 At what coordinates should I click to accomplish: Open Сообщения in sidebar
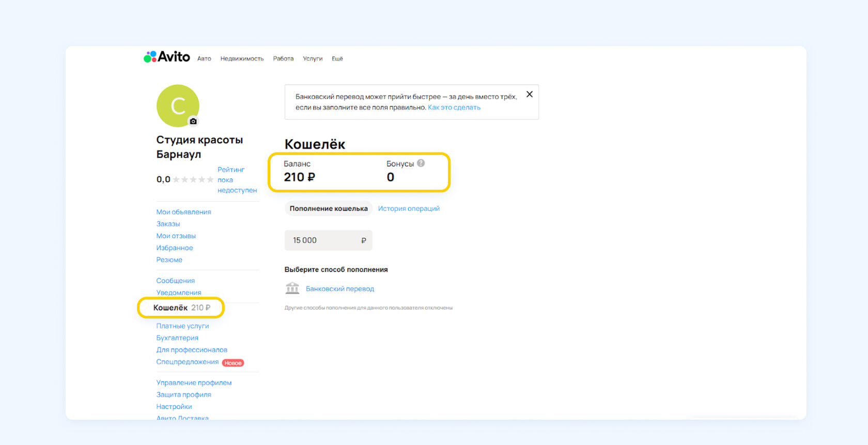[176, 281]
